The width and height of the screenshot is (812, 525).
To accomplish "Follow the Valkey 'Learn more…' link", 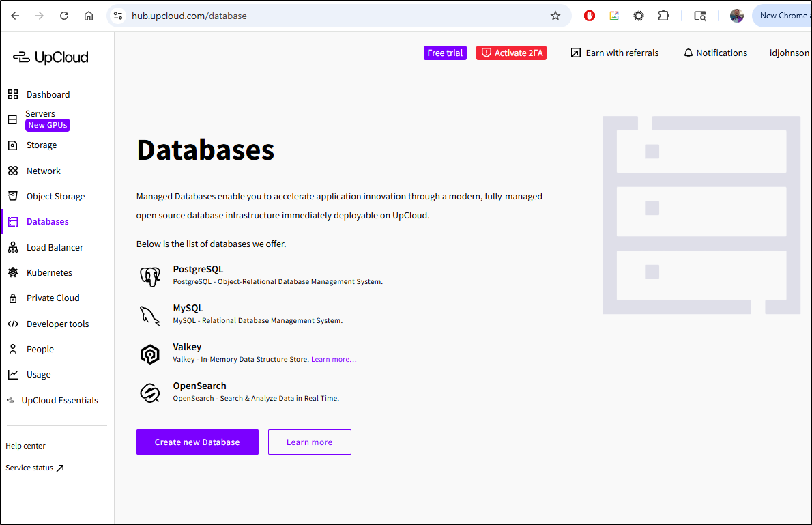I will point(334,359).
